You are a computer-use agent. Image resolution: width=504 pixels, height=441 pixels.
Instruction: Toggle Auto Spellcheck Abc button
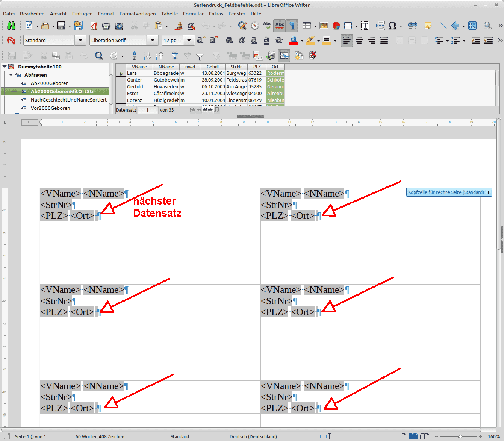click(280, 26)
